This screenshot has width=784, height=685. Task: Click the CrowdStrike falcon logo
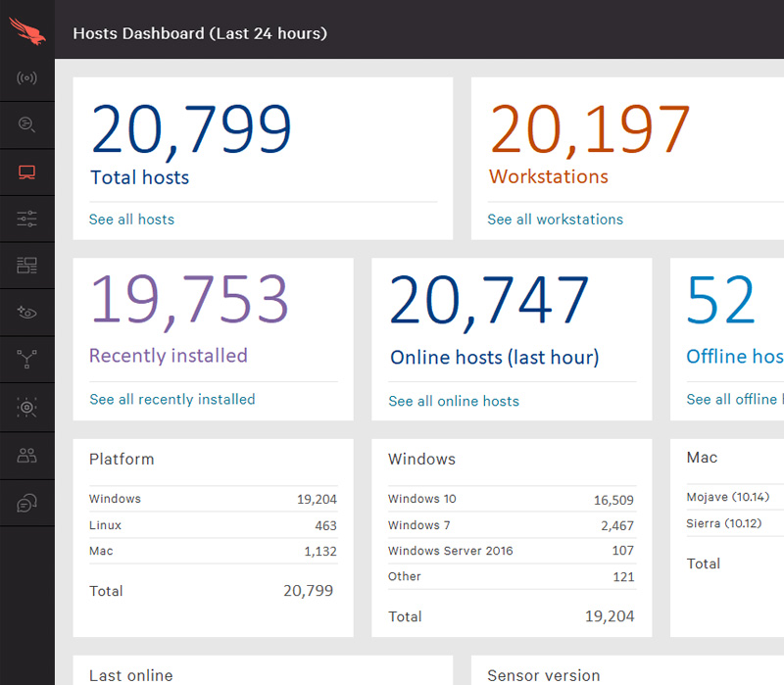coord(27,30)
